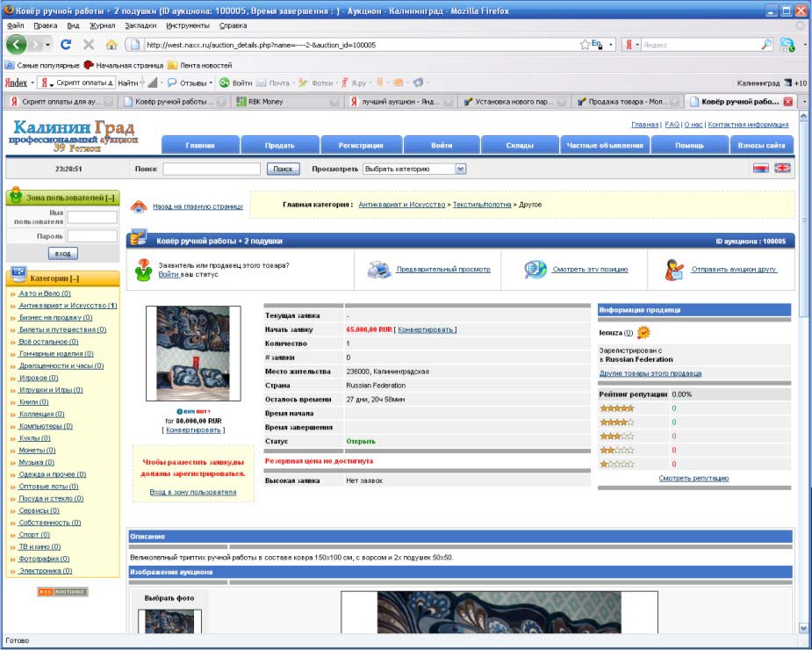Start search with the magnifier icon
The height and width of the screenshot is (650, 812).
coord(765,45)
